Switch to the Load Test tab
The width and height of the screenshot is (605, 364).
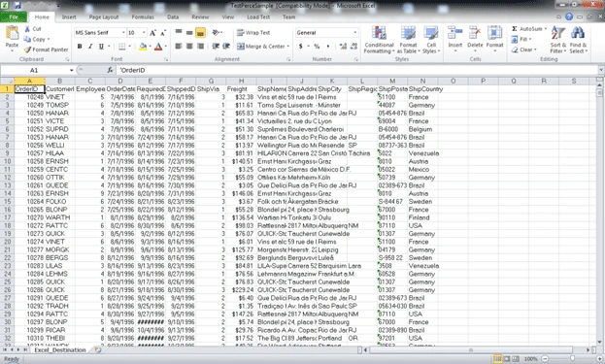(258, 17)
